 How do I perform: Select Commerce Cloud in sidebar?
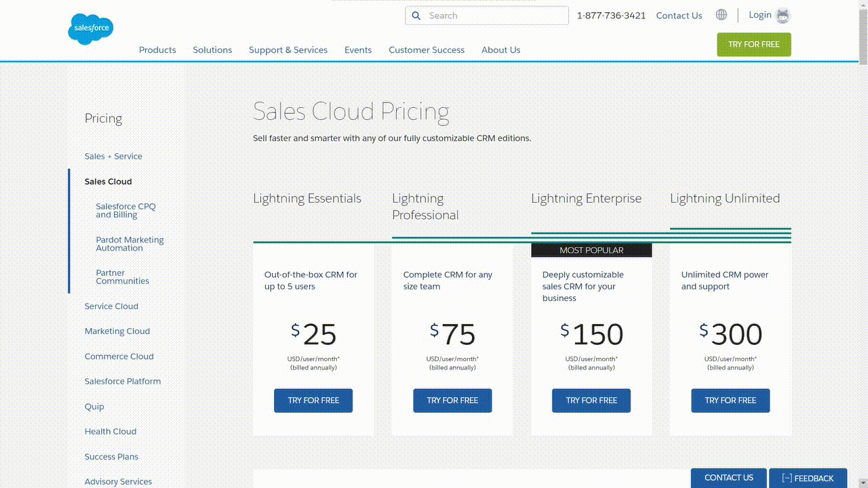pos(119,357)
